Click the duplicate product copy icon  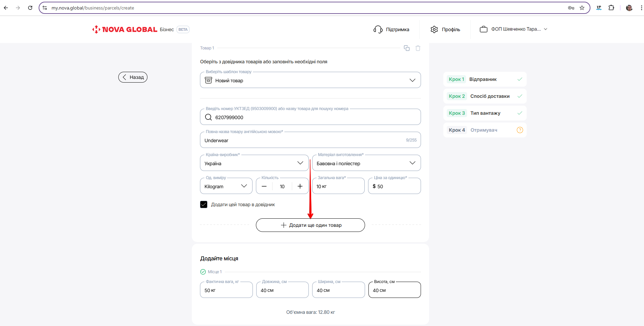tap(407, 48)
